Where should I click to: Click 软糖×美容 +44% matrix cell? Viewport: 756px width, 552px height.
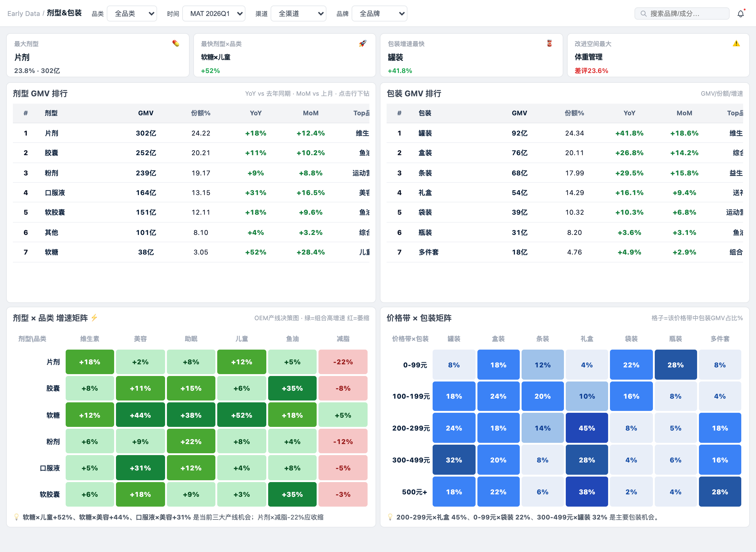click(141, 415)
